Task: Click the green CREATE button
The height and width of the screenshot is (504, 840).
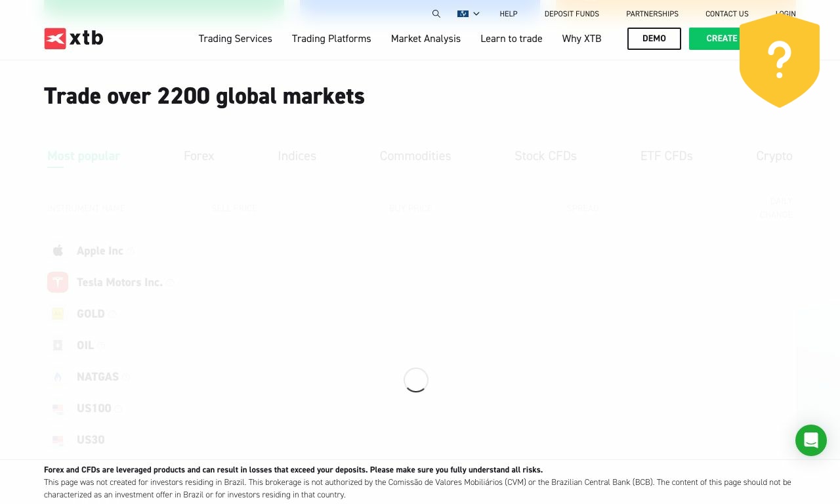Action: (715, 39)
